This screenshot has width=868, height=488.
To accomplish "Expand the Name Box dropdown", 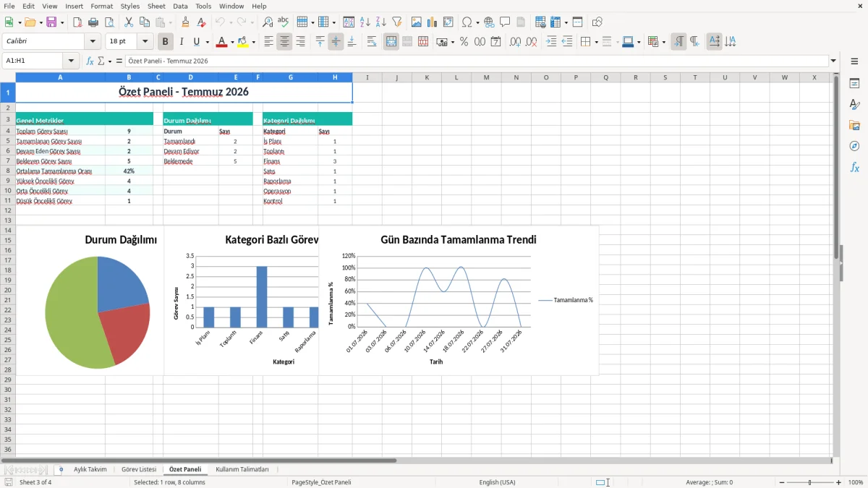I will click(71, 61).
